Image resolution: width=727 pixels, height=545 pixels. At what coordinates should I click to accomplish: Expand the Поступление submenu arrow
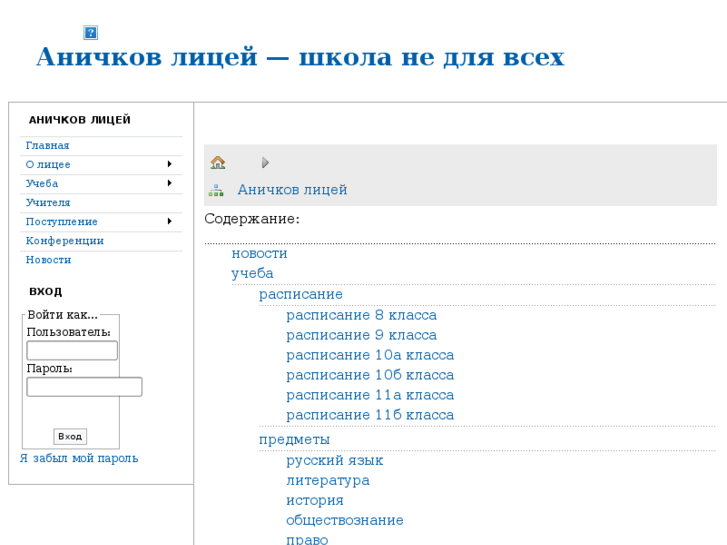click(169, 221)
